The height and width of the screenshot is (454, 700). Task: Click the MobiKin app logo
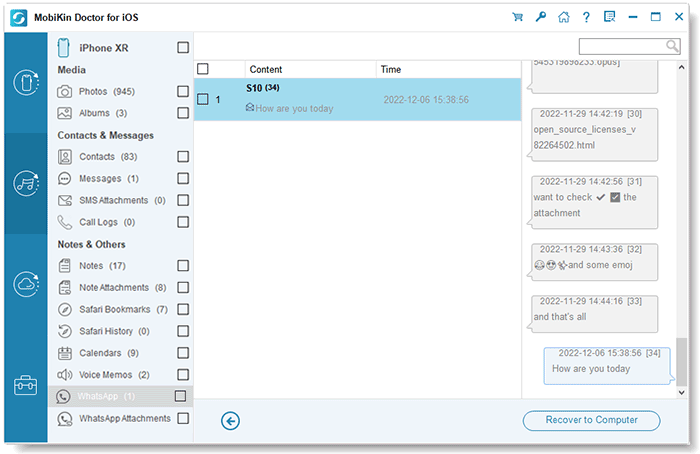click(x=19, y=18)
